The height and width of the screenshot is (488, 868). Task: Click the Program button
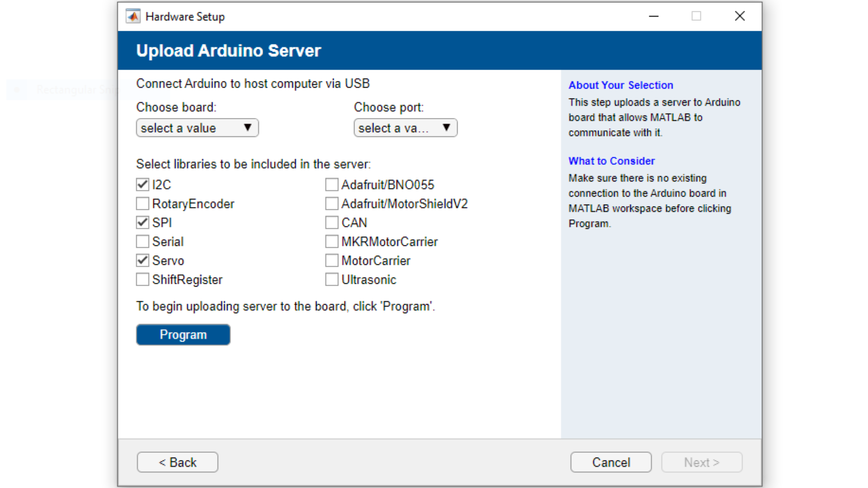coord(183,334)
